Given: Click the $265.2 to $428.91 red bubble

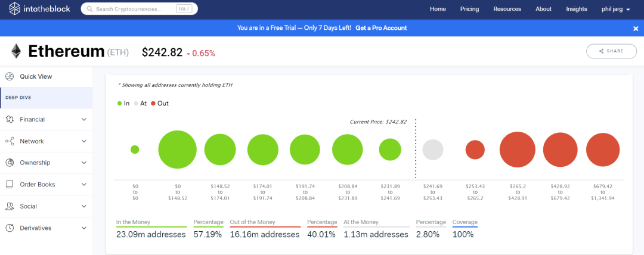Looking at the screenshot, I should [518, 150].
